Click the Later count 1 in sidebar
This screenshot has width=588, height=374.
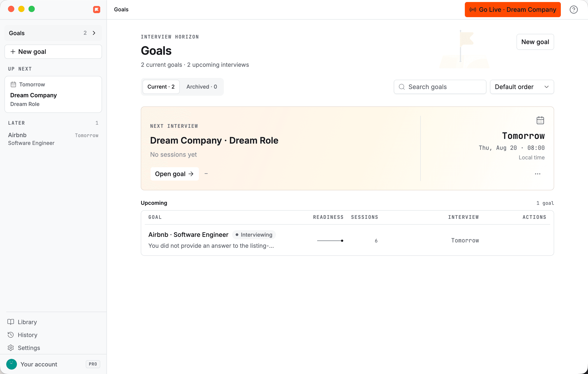pos(97,123)
